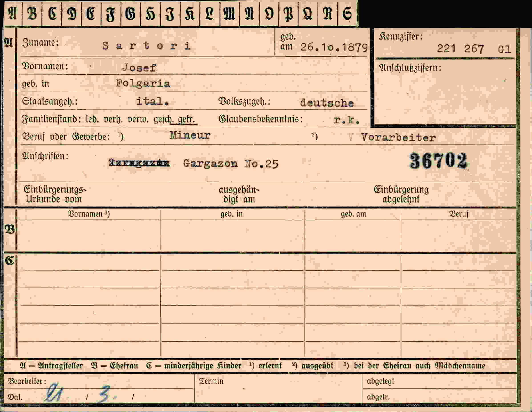Screen dimensions: 532x412
Task: Click the typed surname 'Sartori'
Action: [146, 46]
